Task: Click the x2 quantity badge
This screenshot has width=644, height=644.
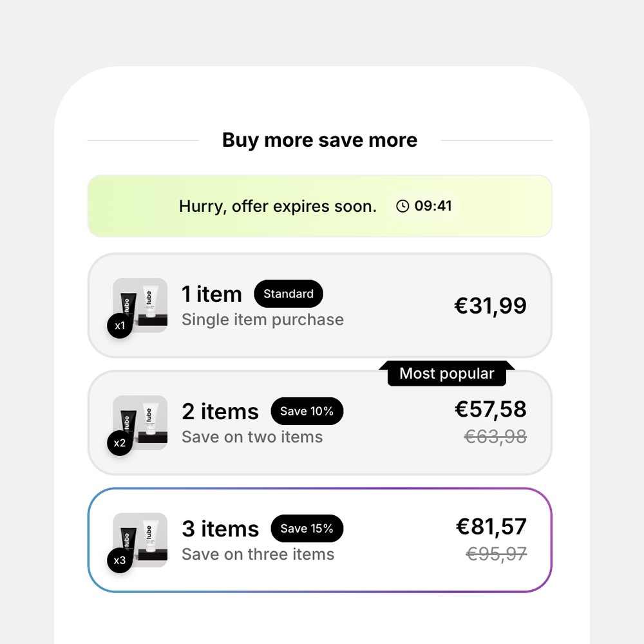Action: pyautogui.click(x=120, y=443)
